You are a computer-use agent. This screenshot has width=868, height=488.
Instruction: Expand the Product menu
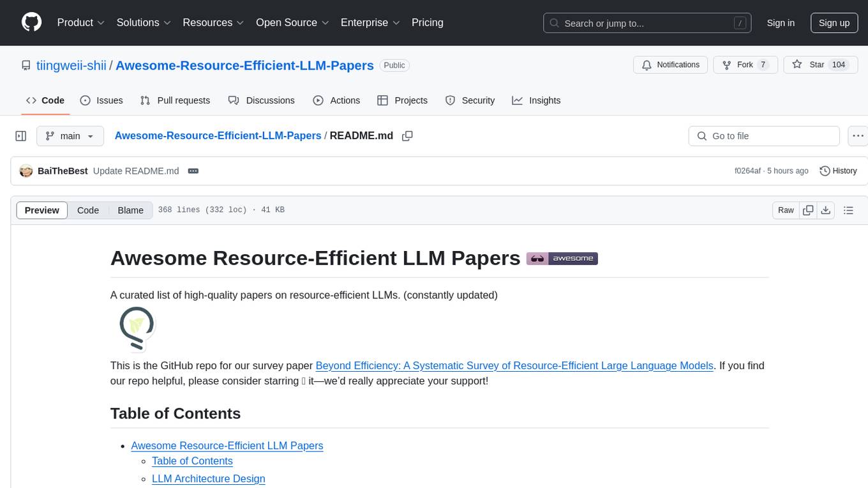coord(81,22)
